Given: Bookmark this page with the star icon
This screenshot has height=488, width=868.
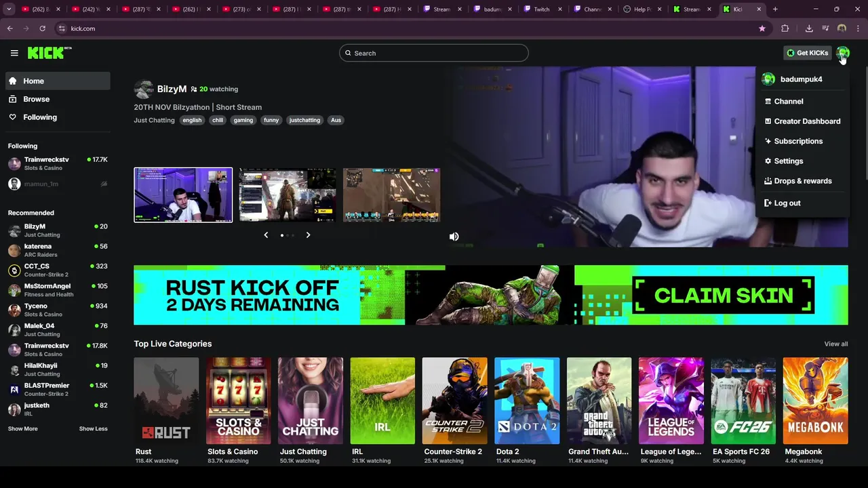Looking at the screenshot, I should 762,28.
